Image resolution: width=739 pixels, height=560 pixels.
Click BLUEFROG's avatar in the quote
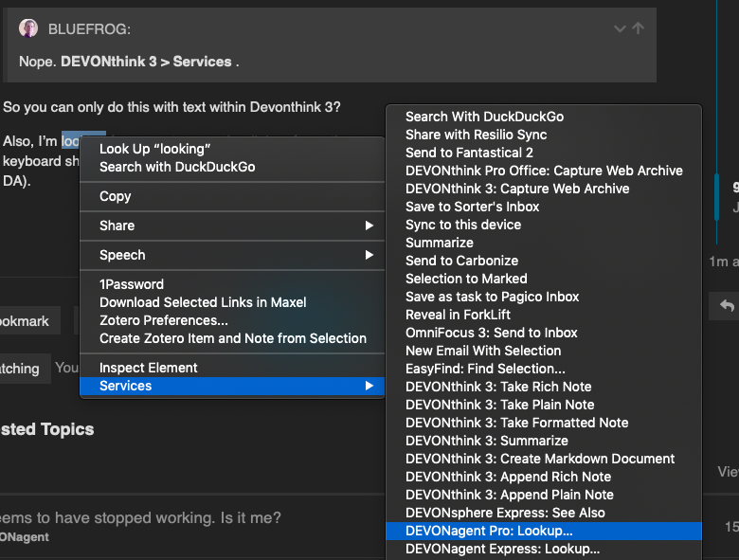[x=28, y=28]
